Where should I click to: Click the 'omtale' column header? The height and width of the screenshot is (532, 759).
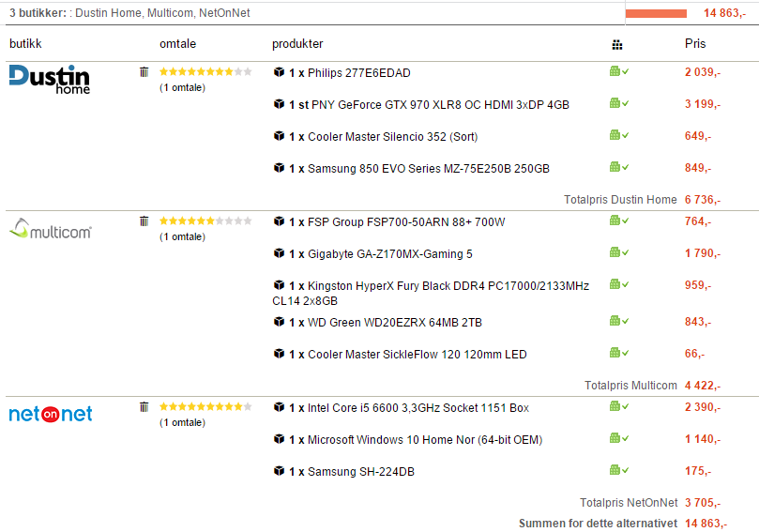point(177,44)
